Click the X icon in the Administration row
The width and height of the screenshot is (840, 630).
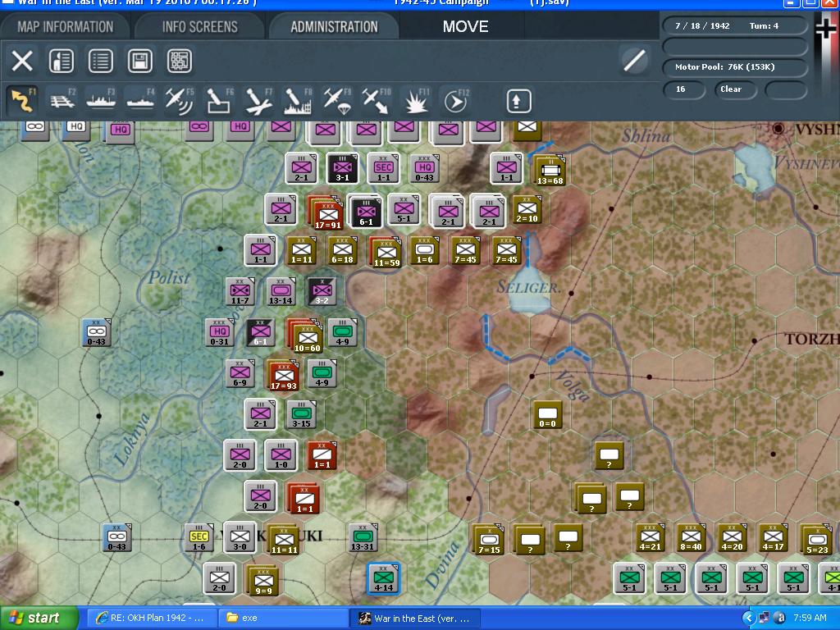click(x=22, y=61)
